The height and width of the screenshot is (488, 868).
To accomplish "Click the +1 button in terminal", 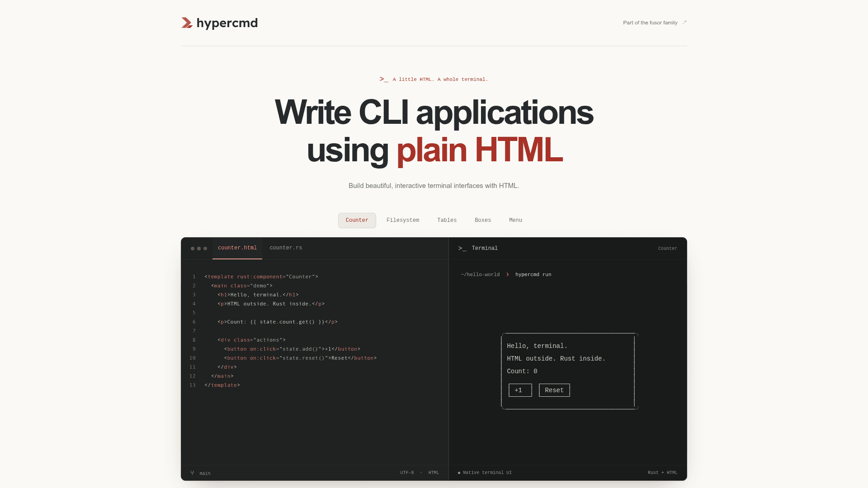I will click(x=520, y=390).
